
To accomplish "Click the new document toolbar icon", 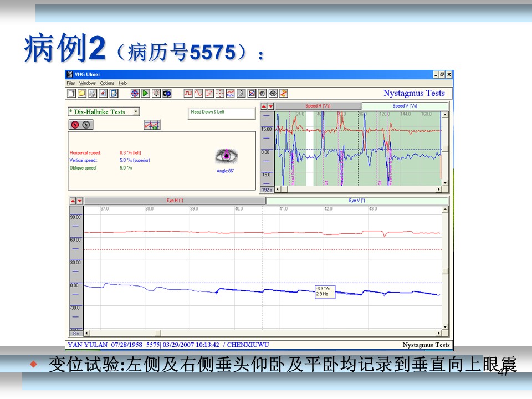I will click(71, 93).
